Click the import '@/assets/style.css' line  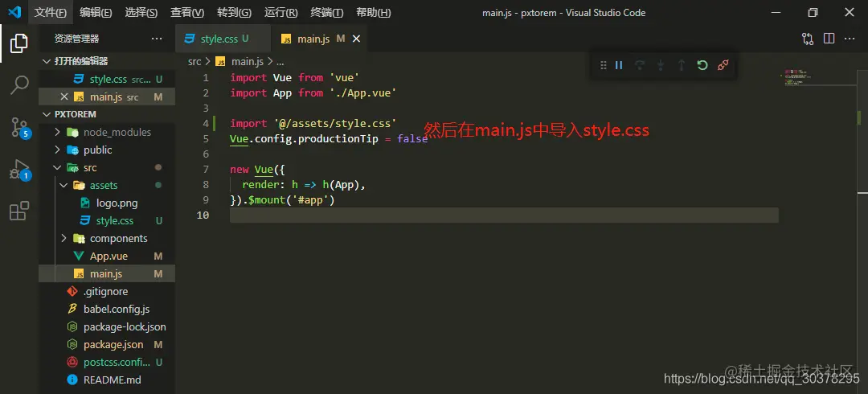[x=313, y=123]
